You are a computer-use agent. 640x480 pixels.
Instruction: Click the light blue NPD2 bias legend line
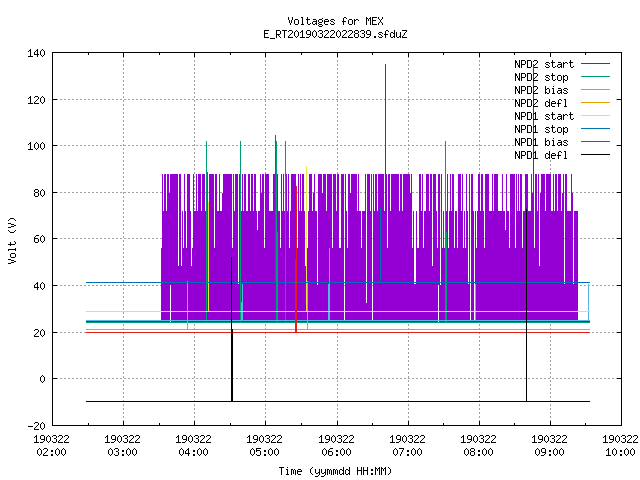[x=596, y=89]
